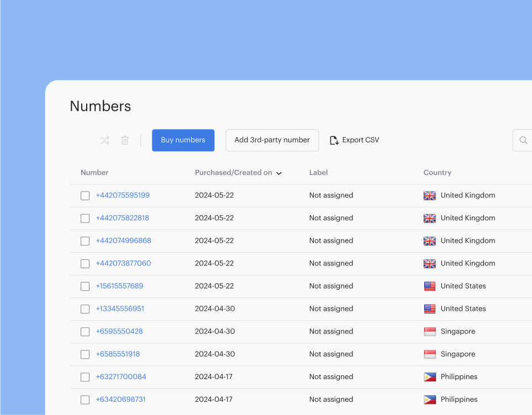Click the search magnifier icon
532x415 pixels.
(523, 140)
